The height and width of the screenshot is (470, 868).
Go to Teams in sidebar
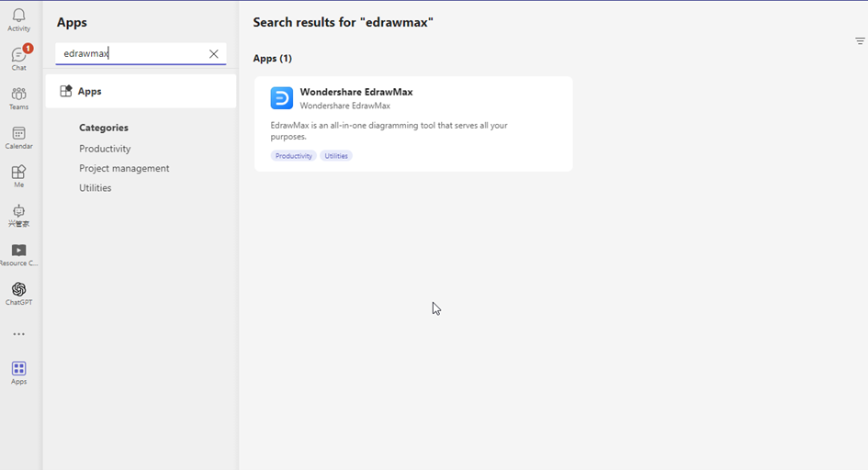[x=18, y=98]
